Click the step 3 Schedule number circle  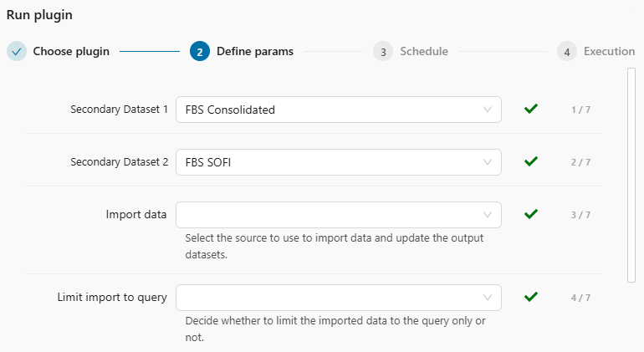pyautogui.click(x=383, y=51)
